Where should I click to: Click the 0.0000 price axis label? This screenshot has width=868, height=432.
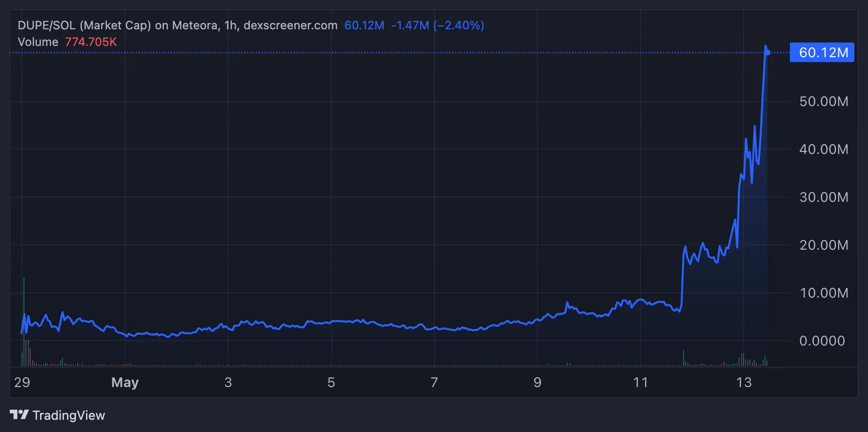[x=822, y=341]
